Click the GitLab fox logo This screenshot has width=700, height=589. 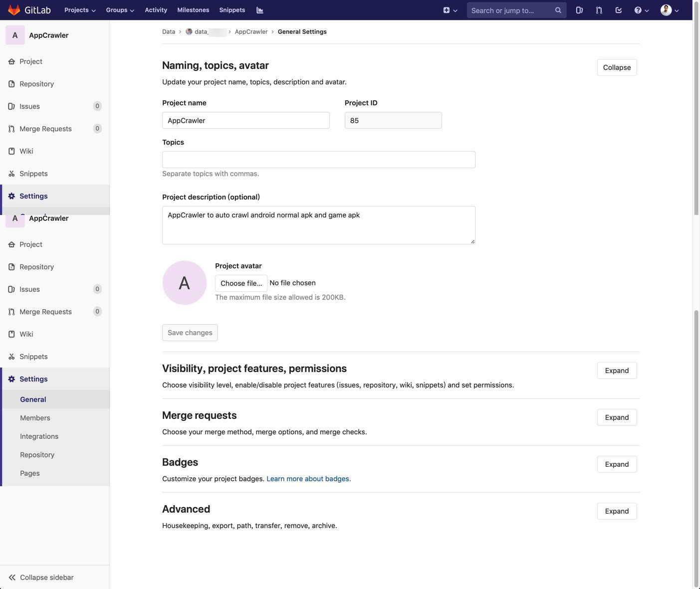click(x=14, y=10)
